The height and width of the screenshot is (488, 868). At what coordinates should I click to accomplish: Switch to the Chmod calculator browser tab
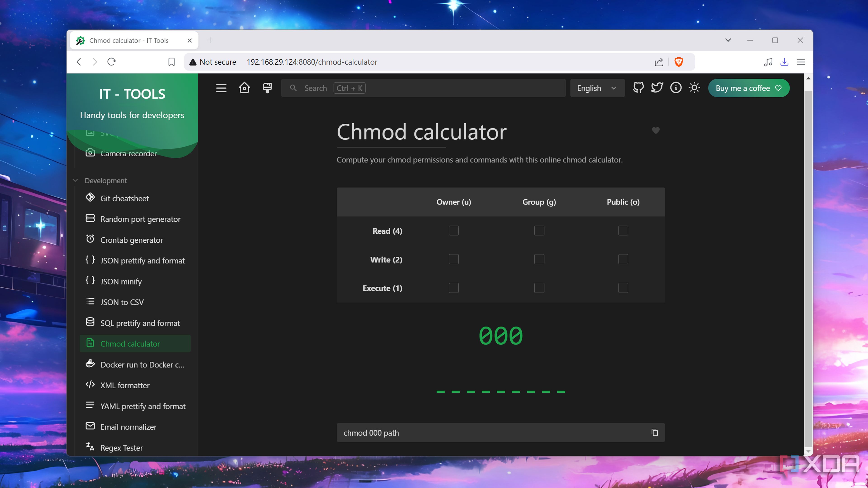128,40
